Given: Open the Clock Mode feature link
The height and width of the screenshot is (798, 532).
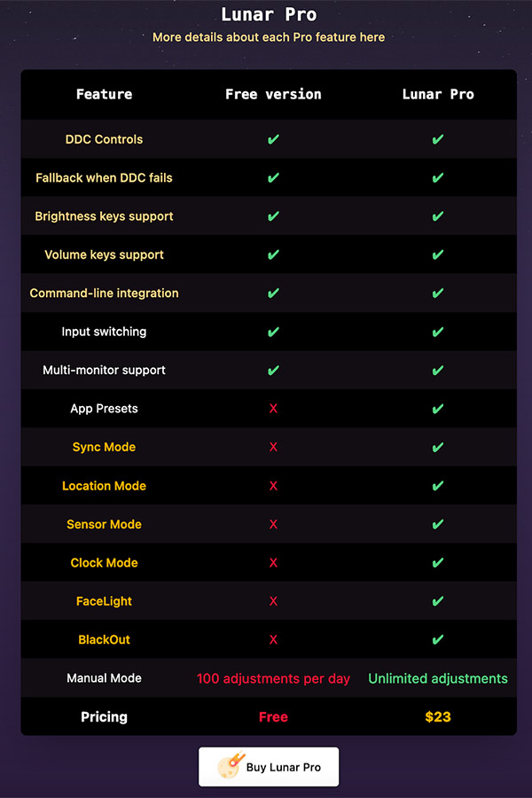Looking at the screenshot, I should (104, 562).
